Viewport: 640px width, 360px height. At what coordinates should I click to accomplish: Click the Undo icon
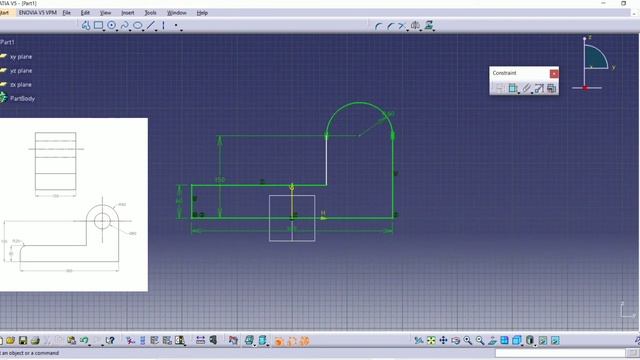(84, 340)
